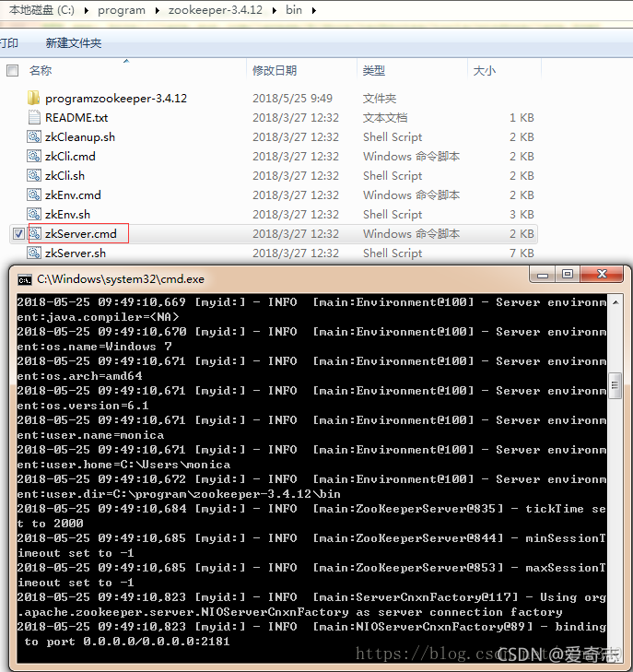Select file name zkCleanup.sh
The height and width of the screenshot is (672, 633).
click(80, 137)
